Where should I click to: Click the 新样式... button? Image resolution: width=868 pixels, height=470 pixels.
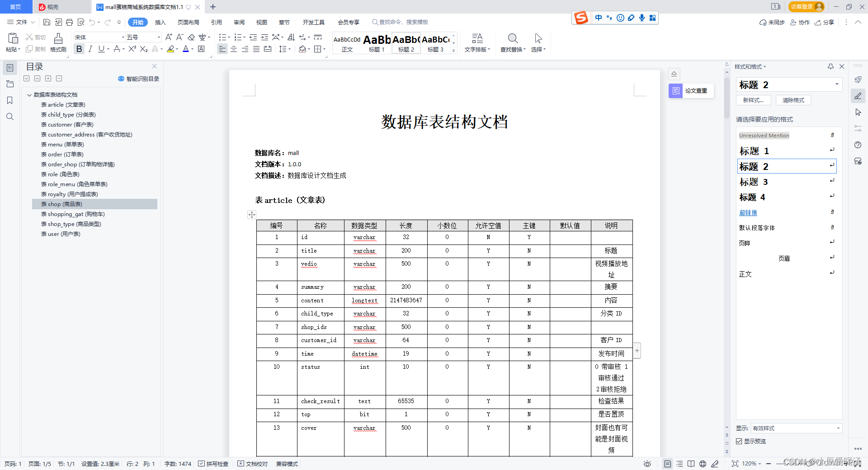tap(754, 100)
